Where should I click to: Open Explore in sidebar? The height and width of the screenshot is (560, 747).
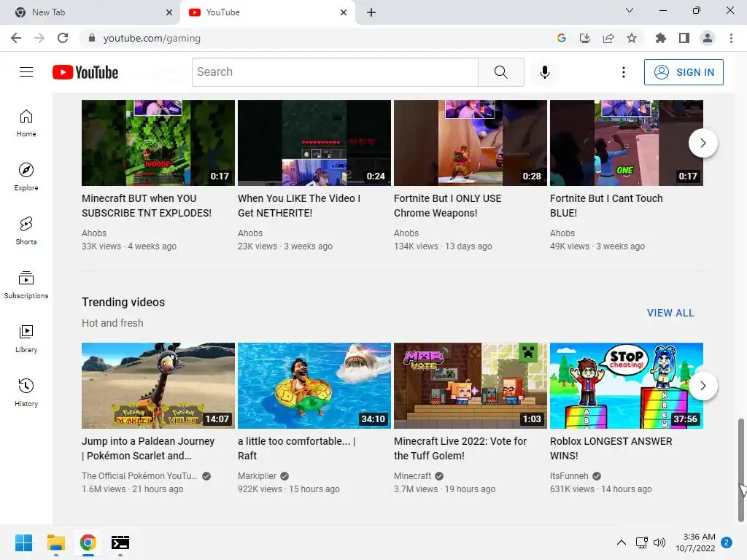click(x=26, y=177)
